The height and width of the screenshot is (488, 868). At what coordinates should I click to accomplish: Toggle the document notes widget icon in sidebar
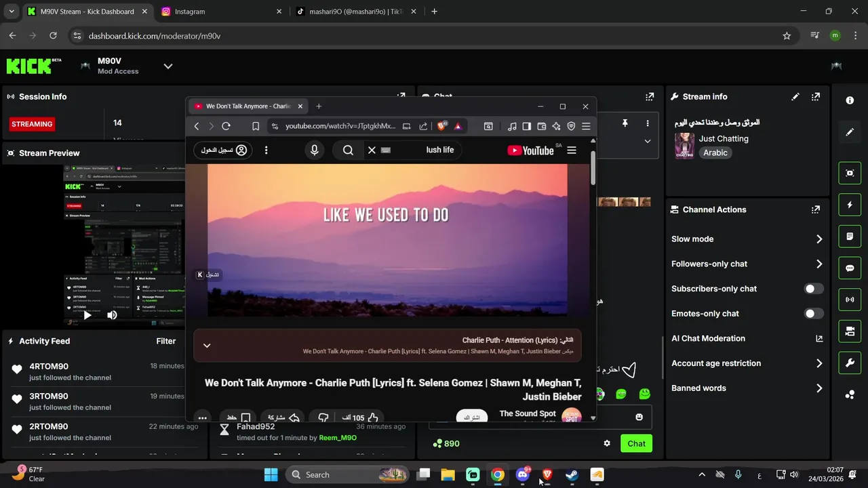(850, 237)
